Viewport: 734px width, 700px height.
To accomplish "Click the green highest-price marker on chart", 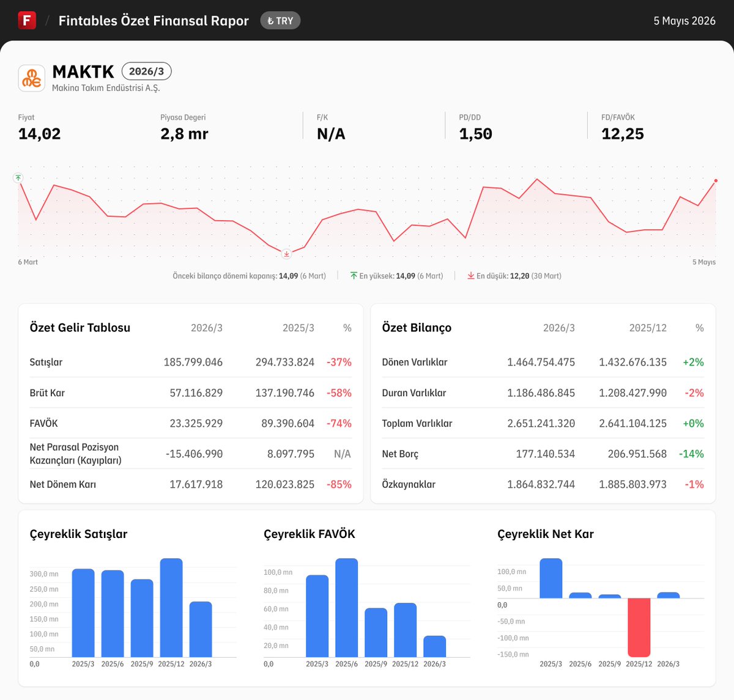I will click(x=18, y=178).
